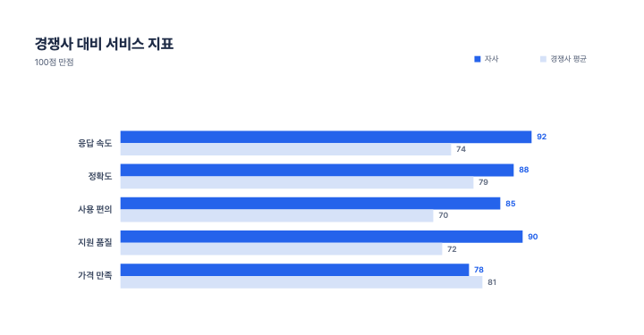Select the 응답 속도 light competitor bar
Screen dimensions: 644x335
[x=285, y=149]
